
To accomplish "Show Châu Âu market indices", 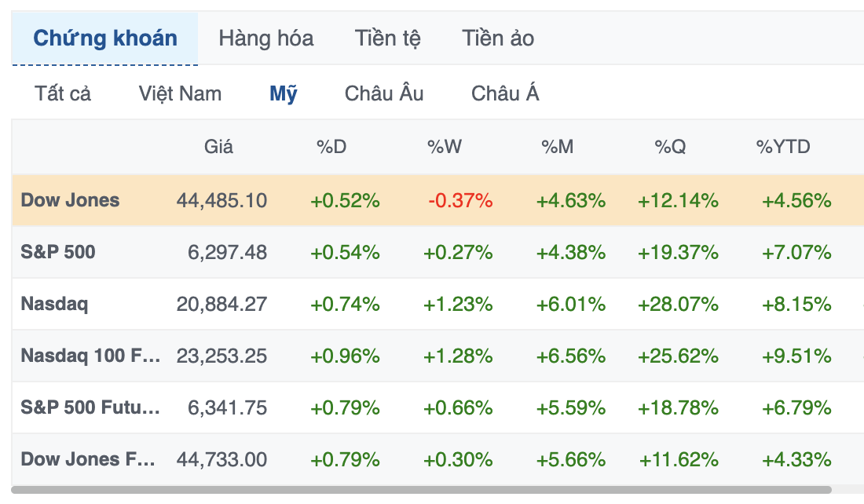I will [384, 93].
